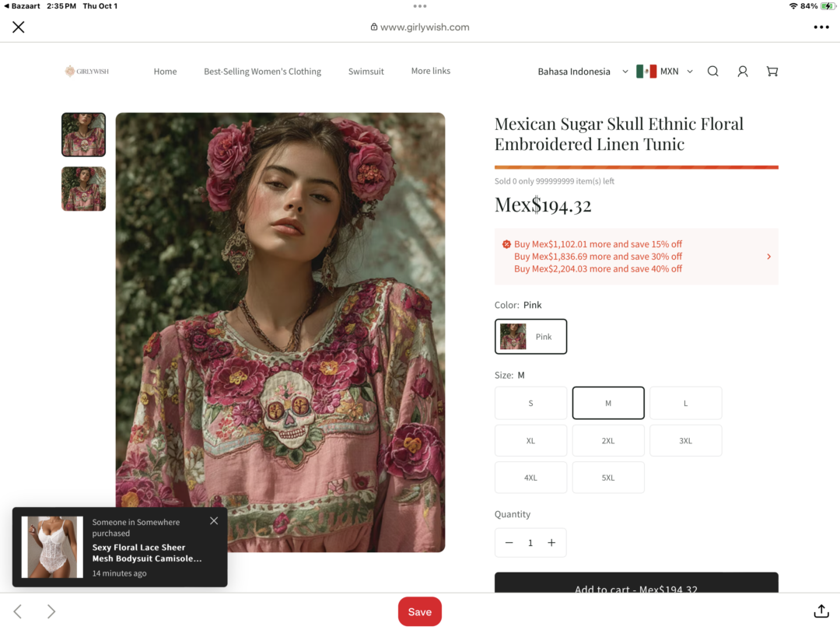This screenshot has width=840, height=630.
Task: Go back with the browser back arrow
Action: click(18, 611)
